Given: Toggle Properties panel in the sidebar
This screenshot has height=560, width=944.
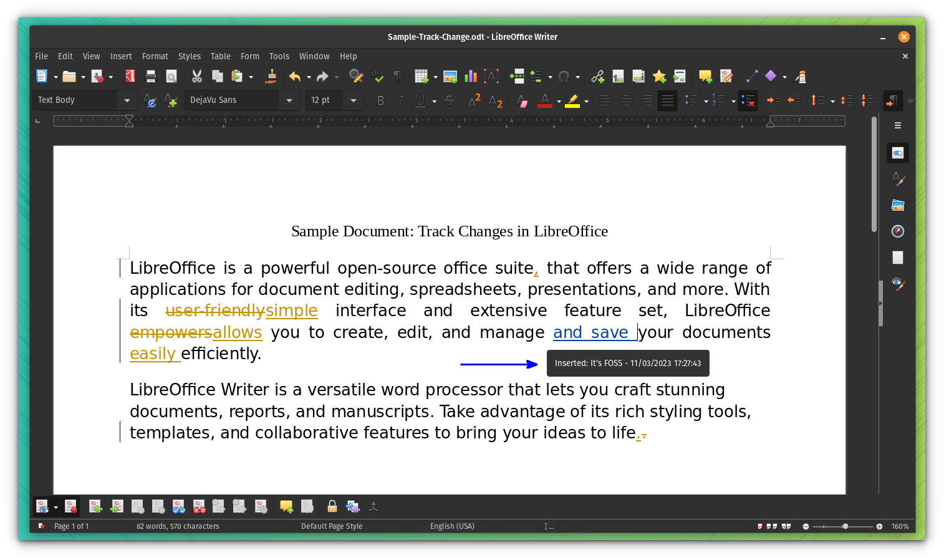Looking at the screenshot, I should 898,153.
